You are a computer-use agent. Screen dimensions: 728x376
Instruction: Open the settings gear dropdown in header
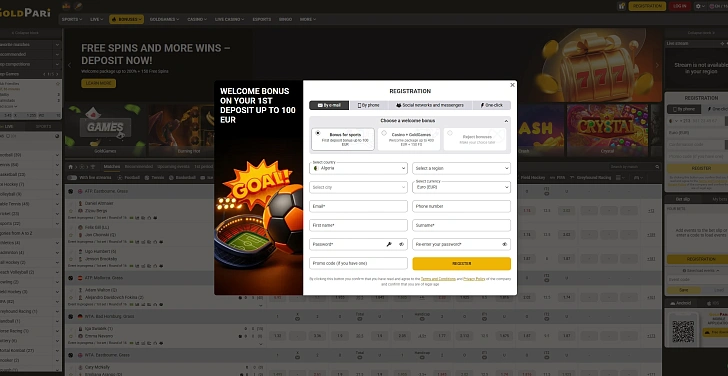(x=700, y=6)
